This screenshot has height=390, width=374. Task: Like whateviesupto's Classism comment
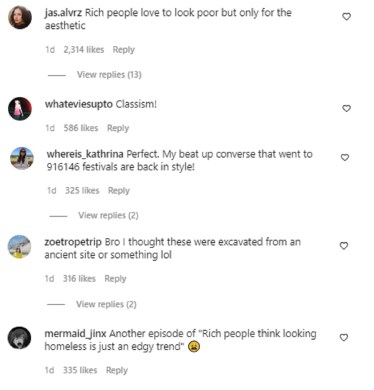[x=347, y=108]
